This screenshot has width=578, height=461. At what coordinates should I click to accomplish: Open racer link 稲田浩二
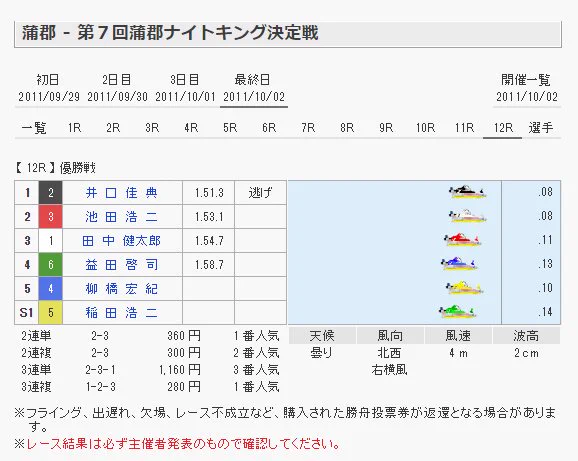[x=122, y=312]
